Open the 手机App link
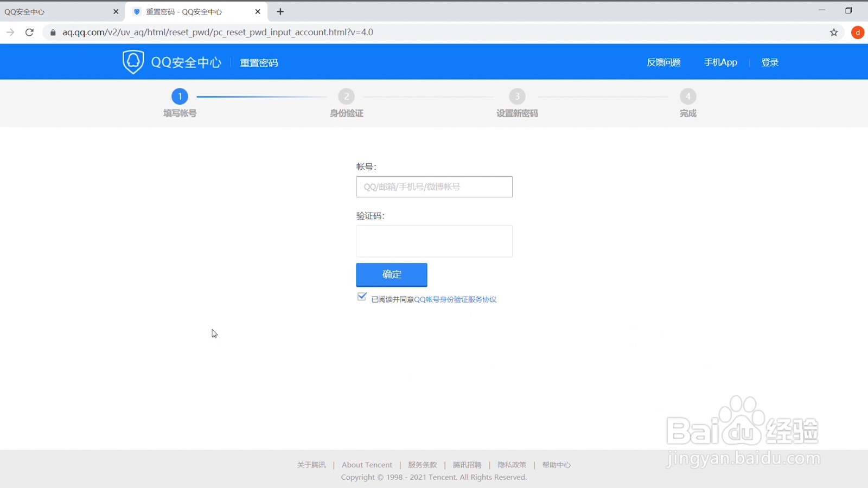 720,62
